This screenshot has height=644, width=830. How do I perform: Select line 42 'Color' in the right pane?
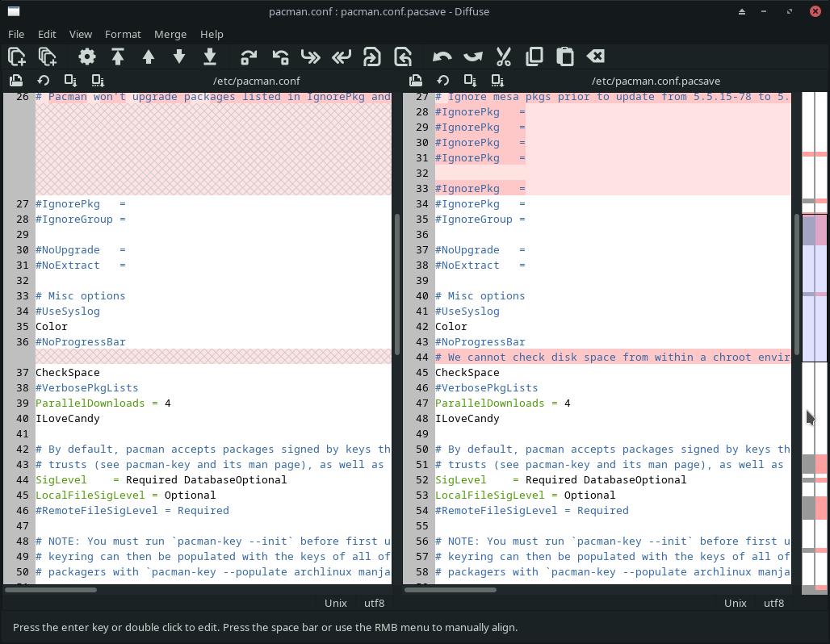point(451,327)
